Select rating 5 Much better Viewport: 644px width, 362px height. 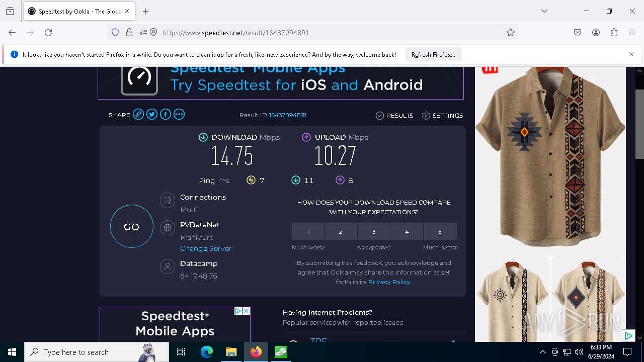tap(440, 231)
